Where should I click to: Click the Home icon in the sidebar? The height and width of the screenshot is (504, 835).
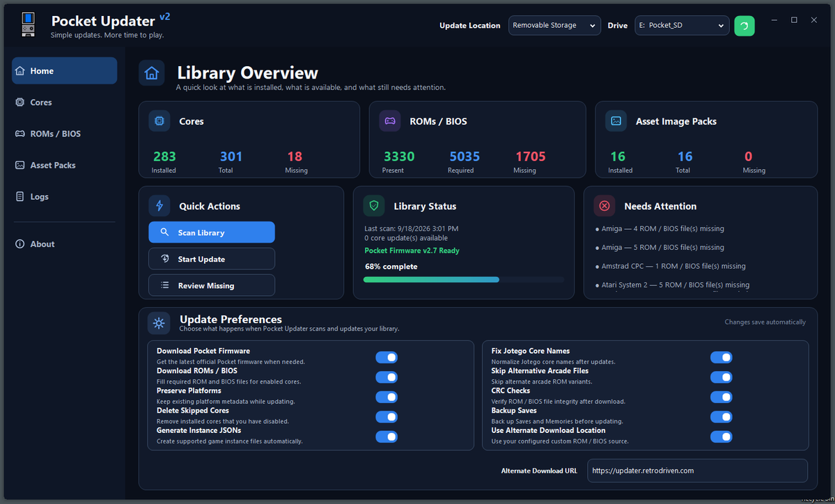(20, 71)
